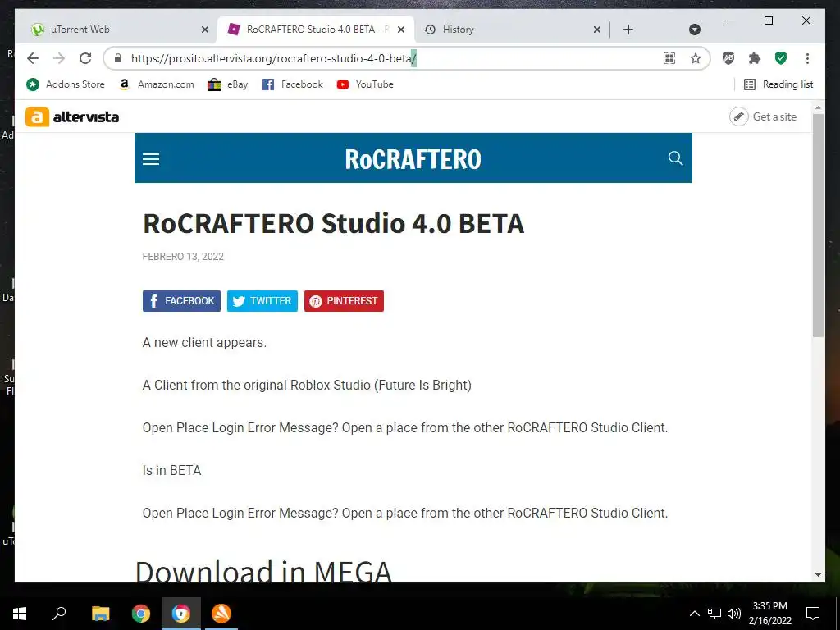The width and height of the screenshot is (840, 630).
Task: Open the orange Avast taskbar icon
Action: point(221,614)
